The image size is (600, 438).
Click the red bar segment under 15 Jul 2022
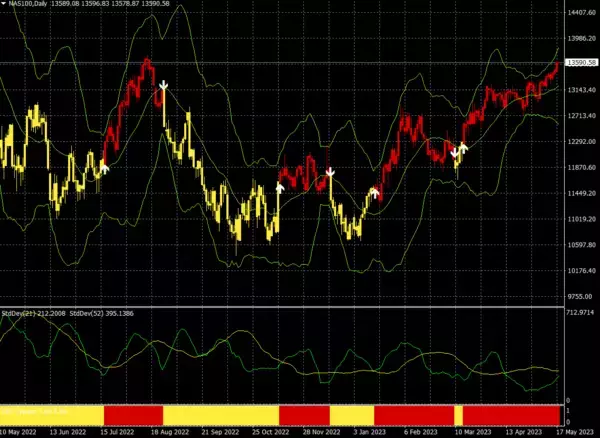tap(132, 414)
